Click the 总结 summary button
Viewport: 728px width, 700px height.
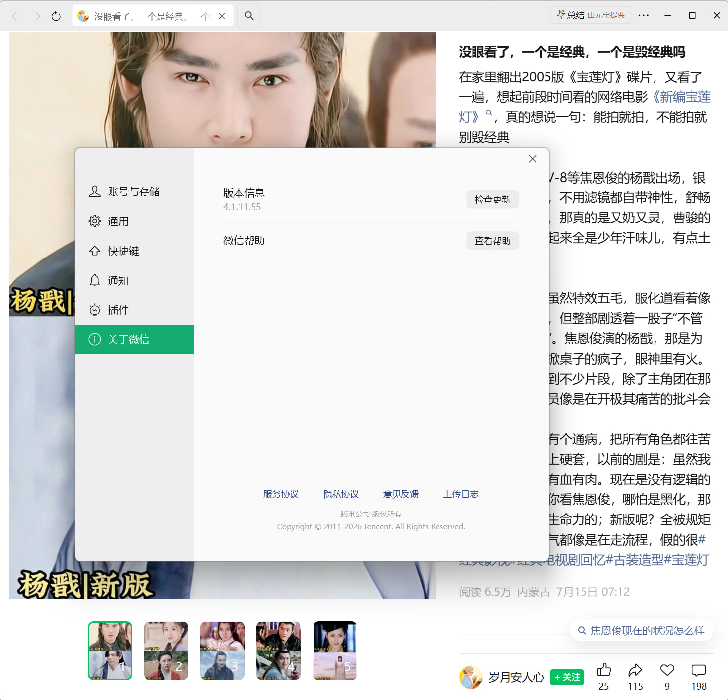click(x=591, y=15)
